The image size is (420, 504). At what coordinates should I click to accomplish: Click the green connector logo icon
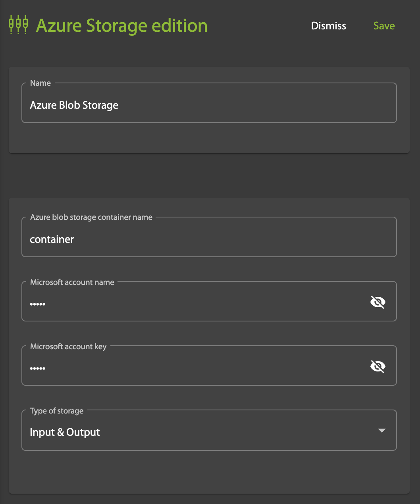(18, 25)
